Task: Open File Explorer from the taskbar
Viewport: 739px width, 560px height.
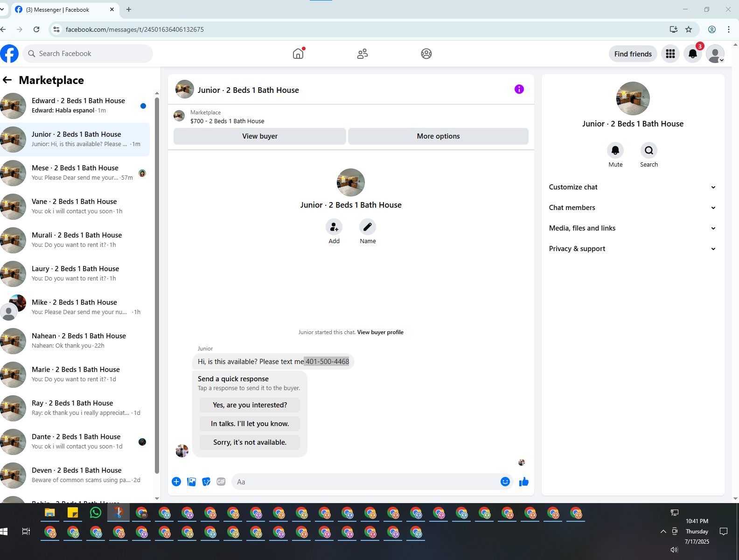Action: coord(50,513)
